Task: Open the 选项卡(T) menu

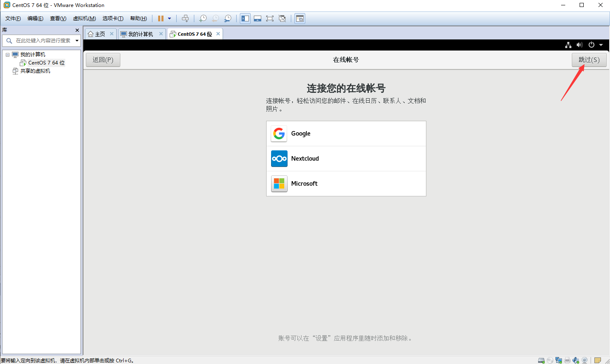Action: coord(113,18)
